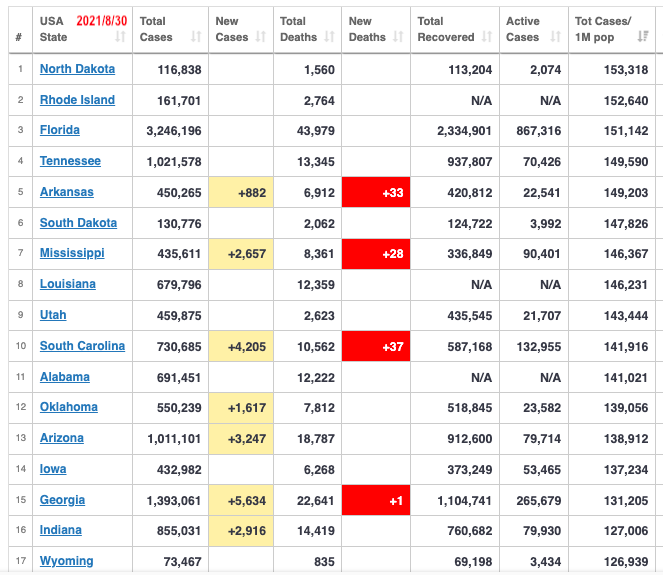Screen dimensions: 663x575
Task: Sort by New Deaths column arrows
Action: point(398,37)
